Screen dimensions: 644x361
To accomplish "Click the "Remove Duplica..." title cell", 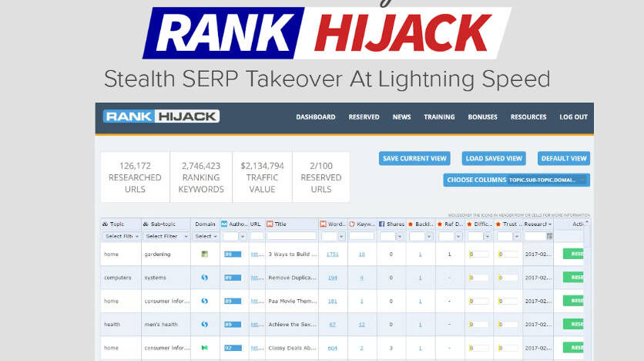I will tap(293, 278).
